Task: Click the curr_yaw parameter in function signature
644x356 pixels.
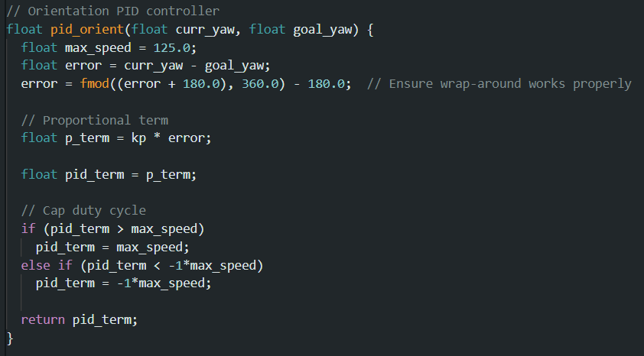Action: click(x=205, y=30)
